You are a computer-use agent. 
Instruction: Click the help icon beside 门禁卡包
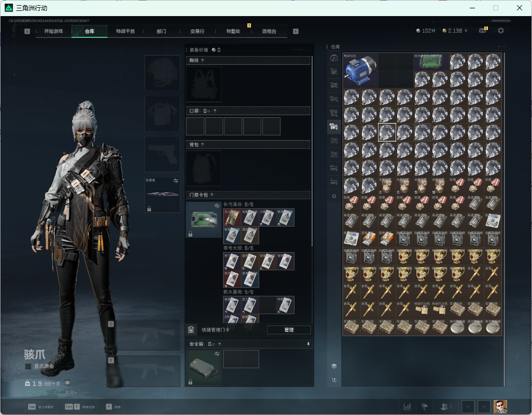[212, 195]
